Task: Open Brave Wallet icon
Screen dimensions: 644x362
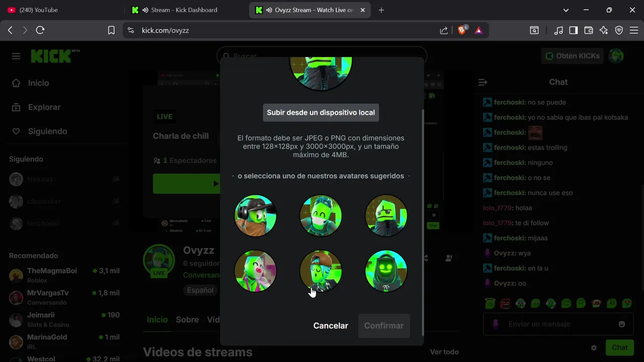Action: click(x=589, y=30)
